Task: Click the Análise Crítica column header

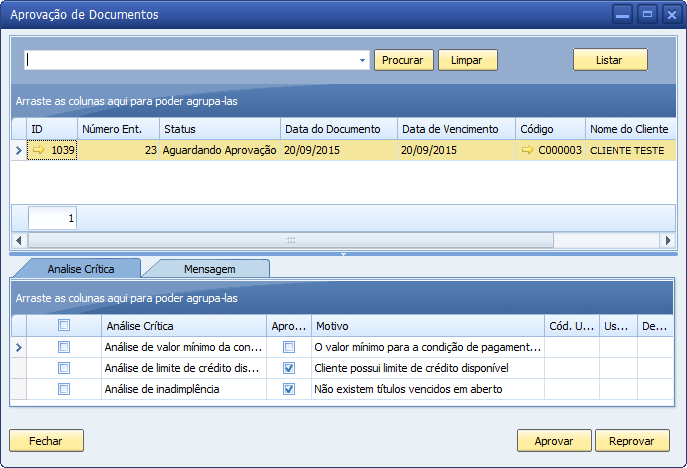Action: [184, 326]
